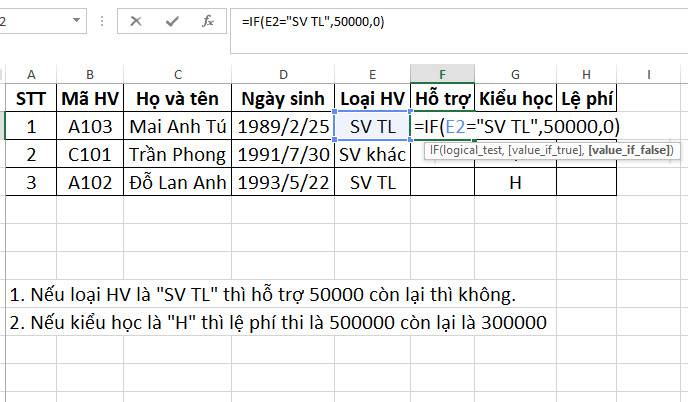Click the 'SV TL' cell in Đỗ Lan Anh row
The width and height of the screenshot is (688, 402).
click(x=372, y=182)
